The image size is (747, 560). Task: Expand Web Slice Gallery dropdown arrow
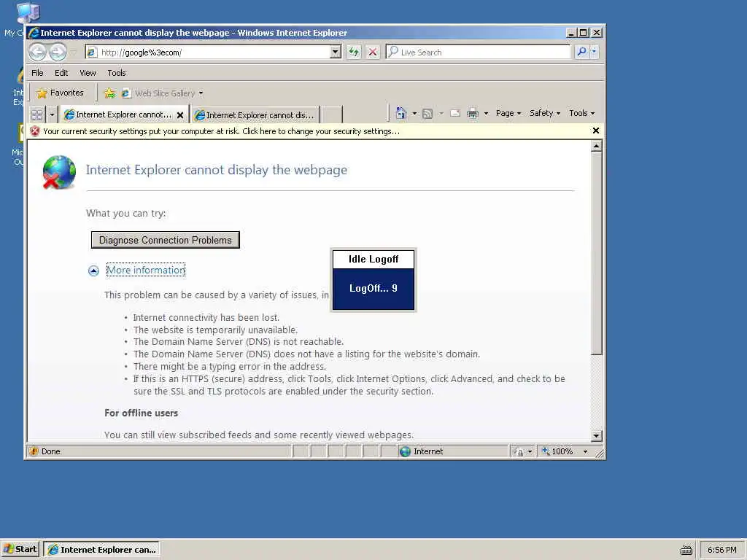201,93
